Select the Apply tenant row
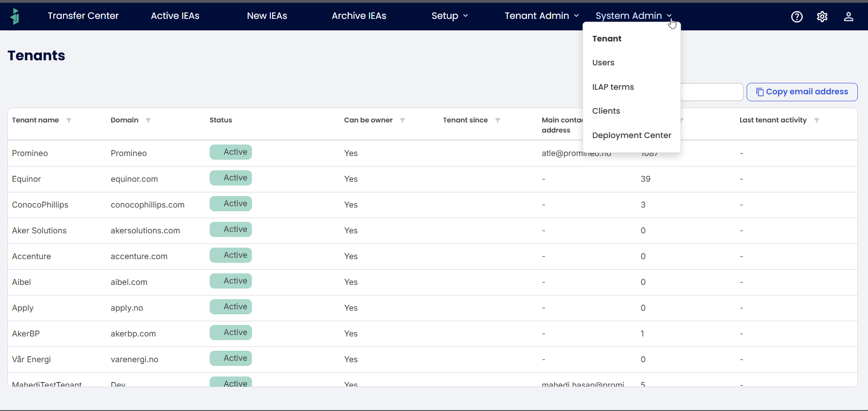The width and height of the screenshot is (868, 411). [432, 308]
